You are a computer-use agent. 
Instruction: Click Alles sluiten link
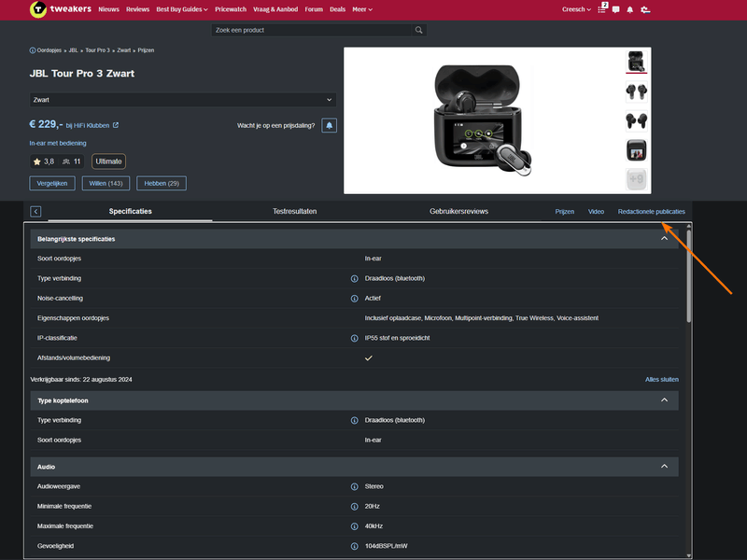point(662,380)
